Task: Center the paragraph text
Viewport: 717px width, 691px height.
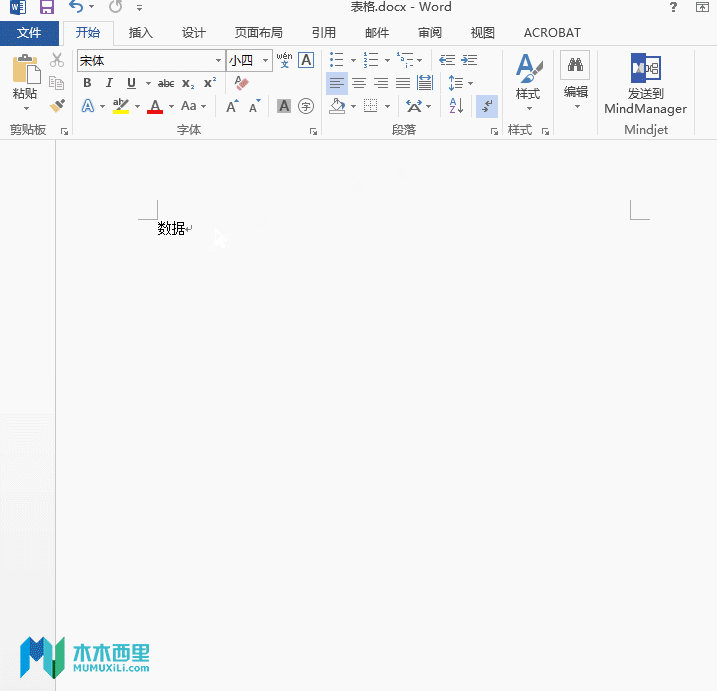Action: click(359, 83)
